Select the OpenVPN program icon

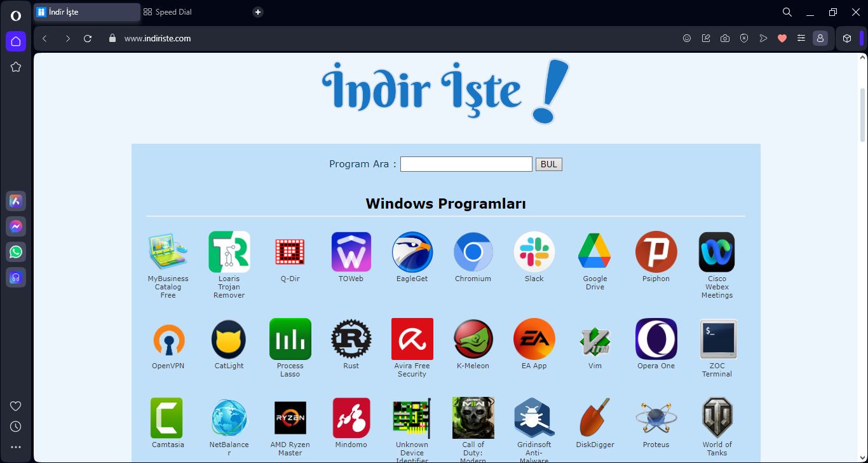pos(168,339)
